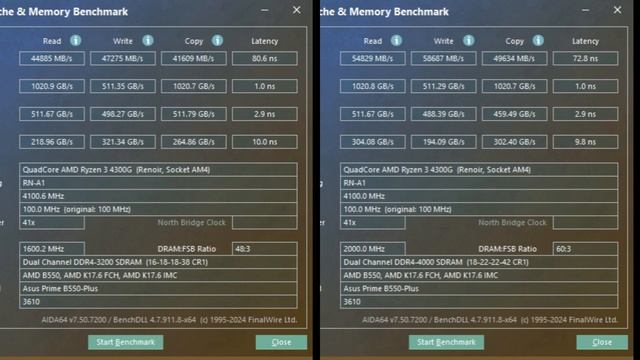The width and height of the screenshot is (640, 360).
Task: Close button at bottom of left window
Action: [x=281, y=342]
